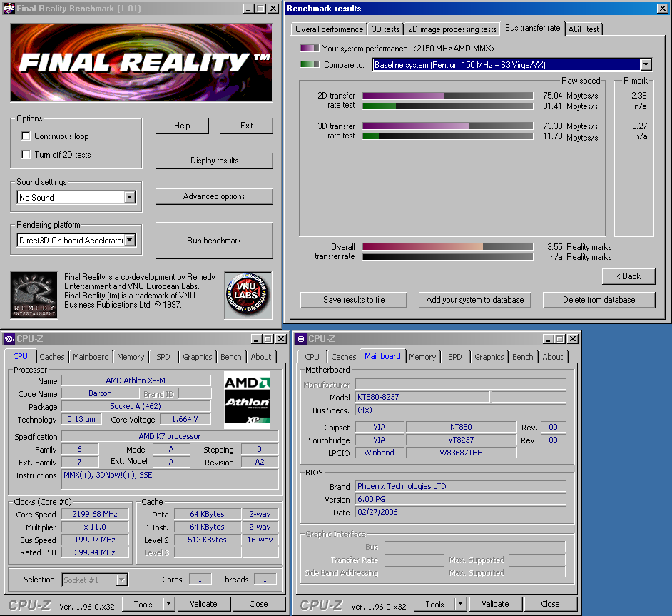Click Delete from database button

tap(599, 300)
